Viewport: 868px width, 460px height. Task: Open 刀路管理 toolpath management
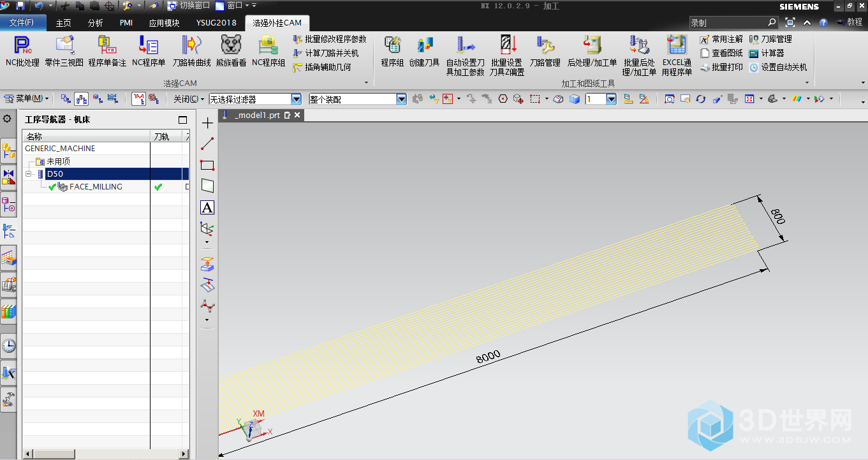[545, 51]
